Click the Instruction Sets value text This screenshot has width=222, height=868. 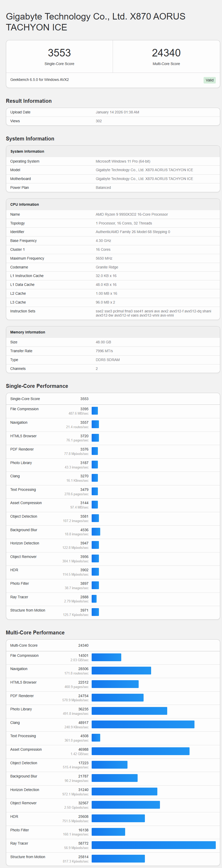point(153,313)
